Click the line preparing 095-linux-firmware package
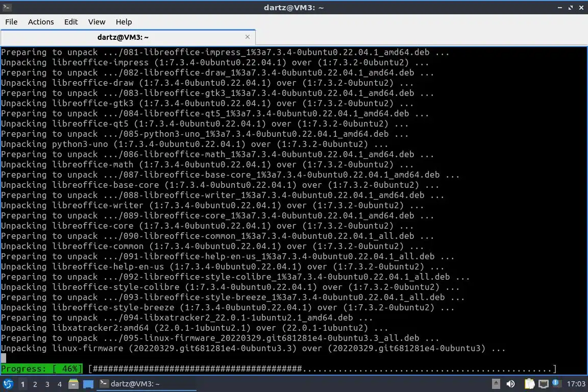This screenshot has width=588, height=392. tap(220, 338)
